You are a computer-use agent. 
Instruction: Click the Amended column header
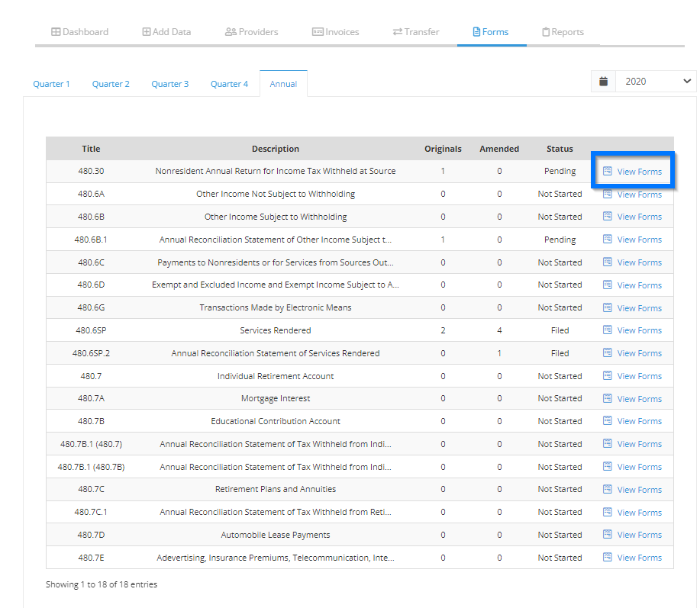pyautogui.click(x=499, y=149)
